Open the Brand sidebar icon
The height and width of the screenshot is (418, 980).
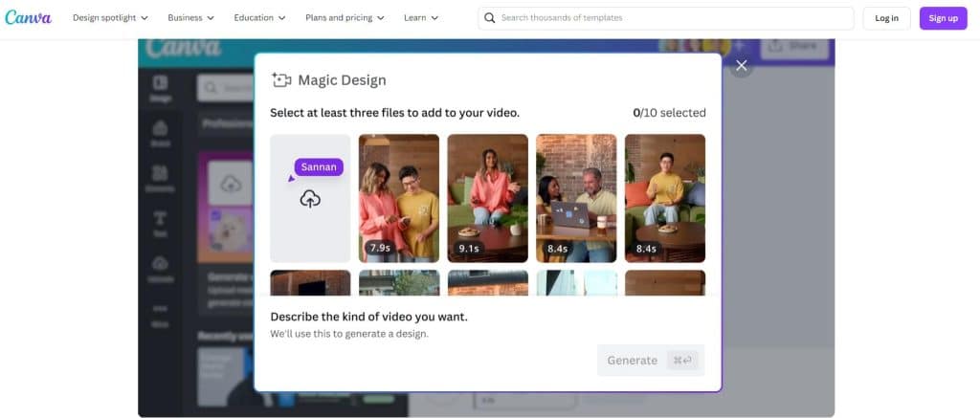[160, 132]
